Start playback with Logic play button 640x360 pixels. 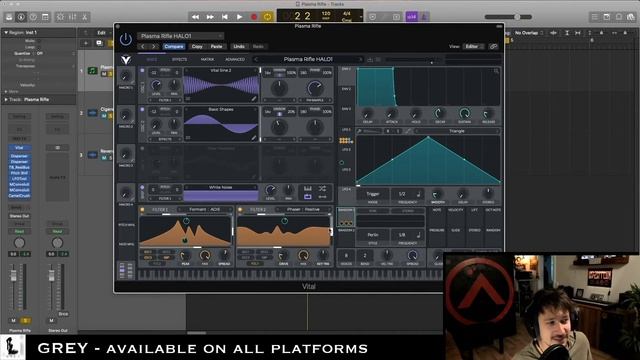[x=239, y=17]
